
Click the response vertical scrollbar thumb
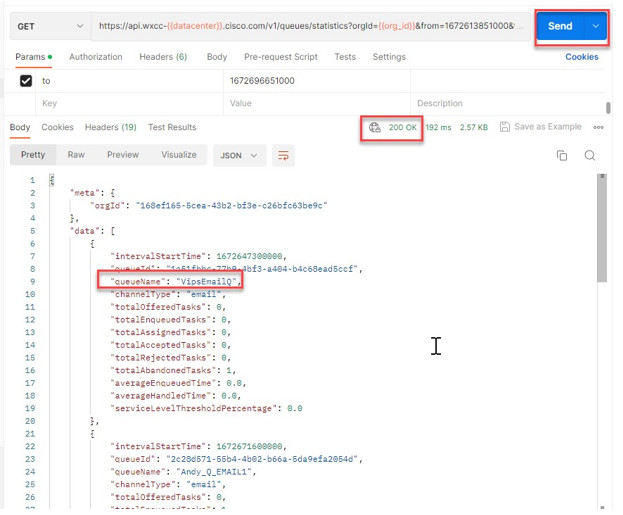coord(602,228)
